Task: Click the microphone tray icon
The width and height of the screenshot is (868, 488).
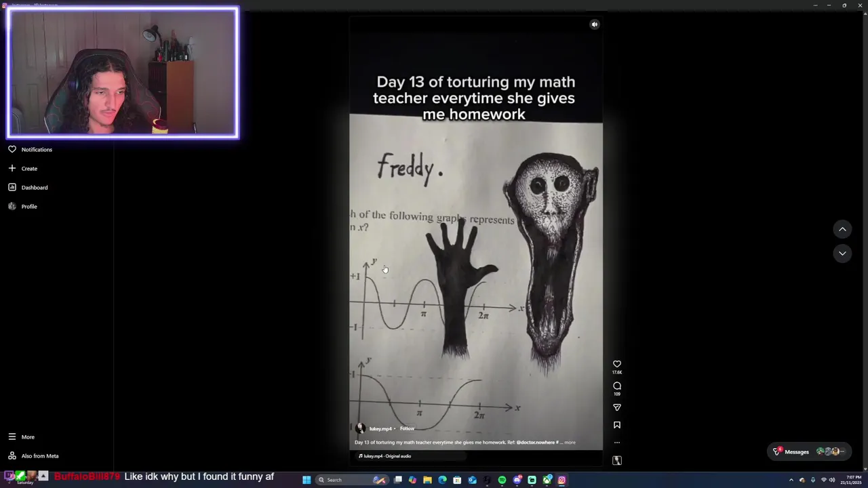Action: click(813, 480)
